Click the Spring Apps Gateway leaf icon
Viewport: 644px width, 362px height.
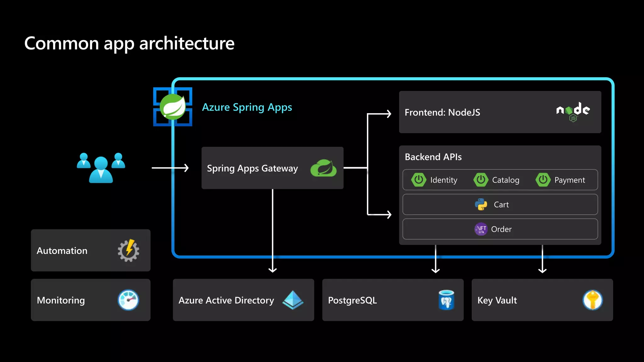[x=323, y=168]
